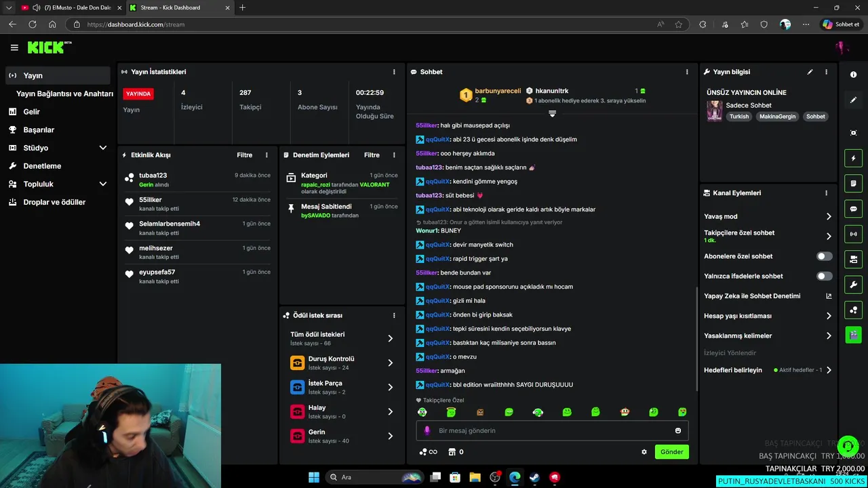Collapse chat leaderboard with the down arrow
868x488 pixels.
click(x=552, y=114)
